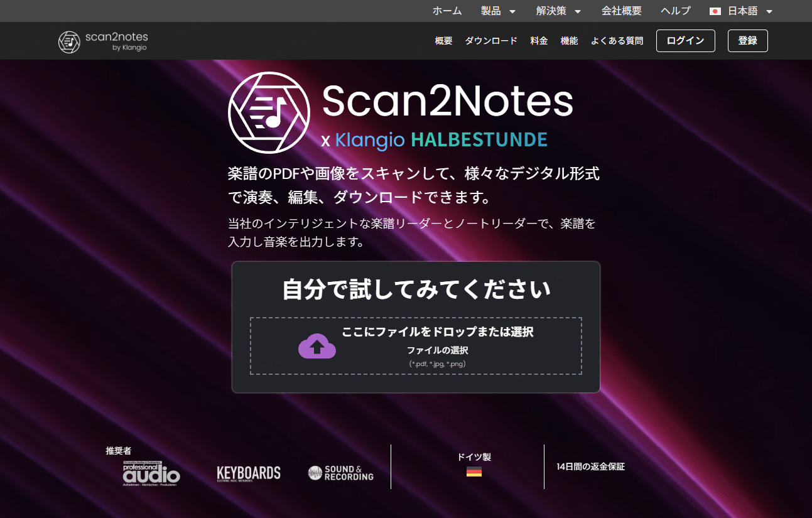Click the (*.pdf, *.jpg, *.png) format text

[438, 364]
